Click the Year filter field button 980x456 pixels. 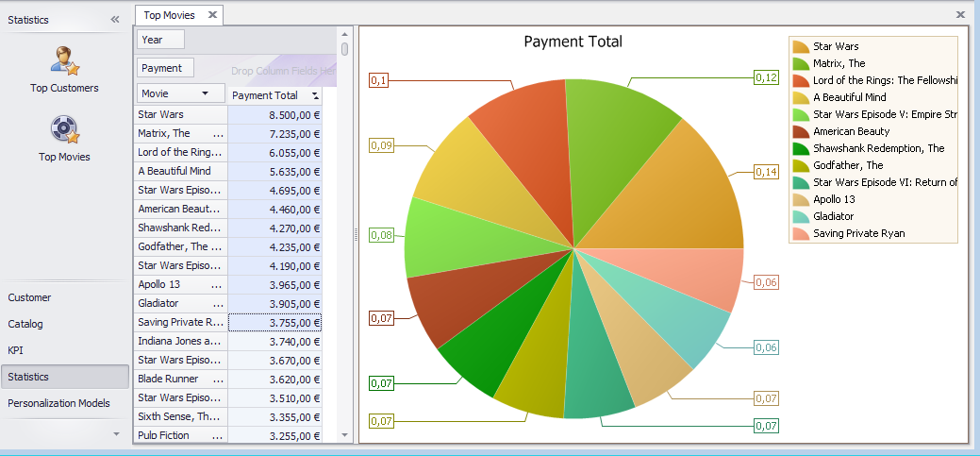click(160, 40)
